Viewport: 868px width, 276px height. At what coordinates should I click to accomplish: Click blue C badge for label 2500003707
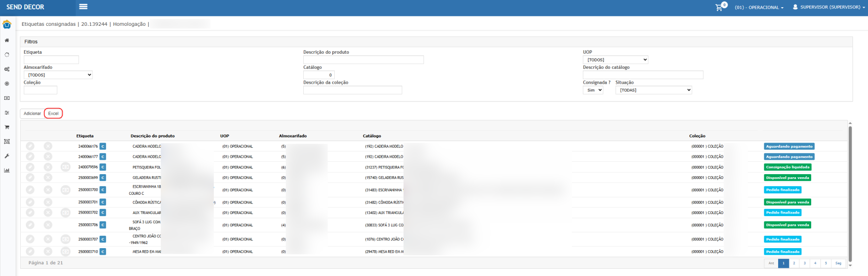coord(103,239)
